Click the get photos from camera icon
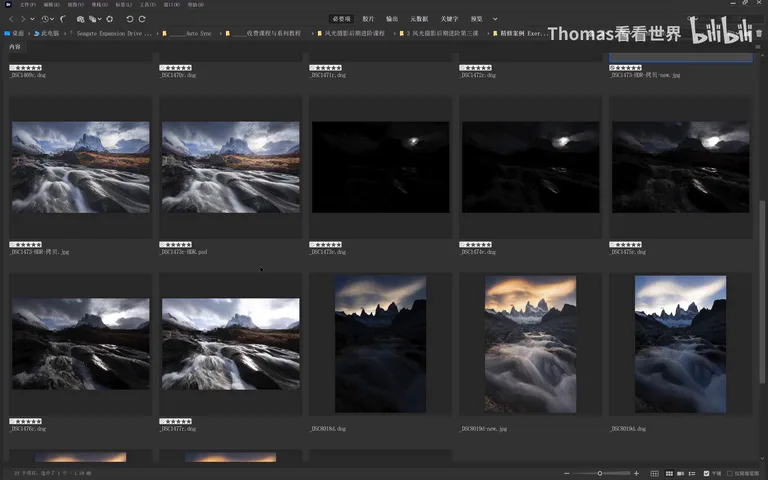 point(80,19)
